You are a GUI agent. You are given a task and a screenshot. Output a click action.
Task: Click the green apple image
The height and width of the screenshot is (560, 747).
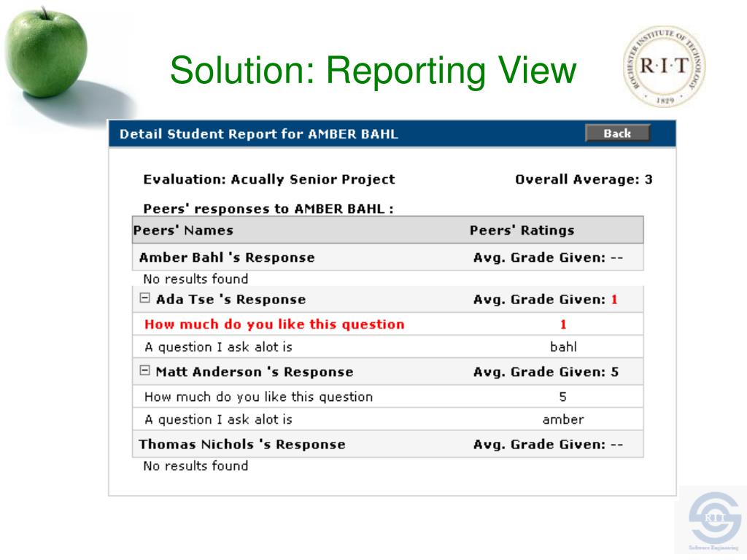pyautogui.click(x=46, y=52)
